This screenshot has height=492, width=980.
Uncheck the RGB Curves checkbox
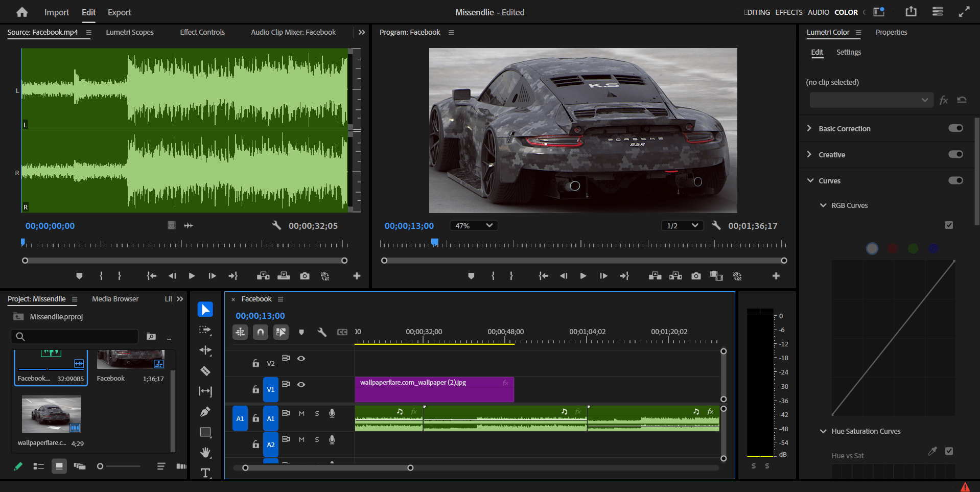[x=949, y=225]
